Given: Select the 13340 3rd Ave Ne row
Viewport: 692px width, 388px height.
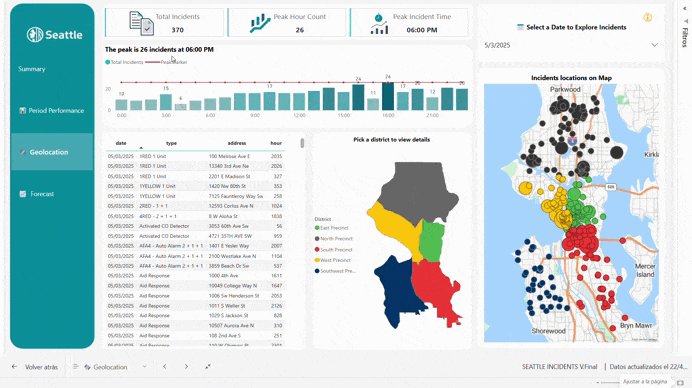Looking at the screenshot, I should pos(195,166).
